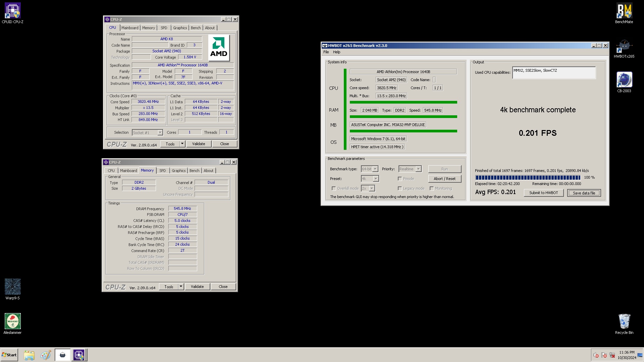This screenshot has height=362, width=644.
Task: Click the 0.201 FPS result text
Action: (538, 133)
